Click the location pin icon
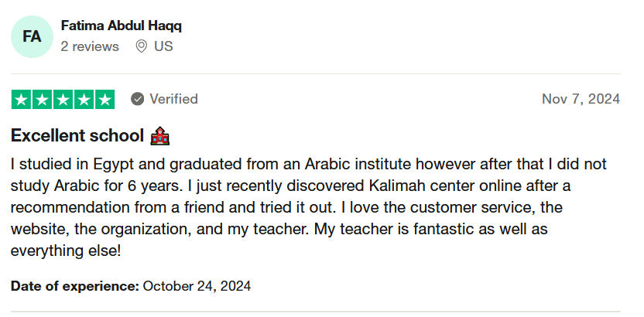The width and height of the screenshot is (644, 317). 142,46
